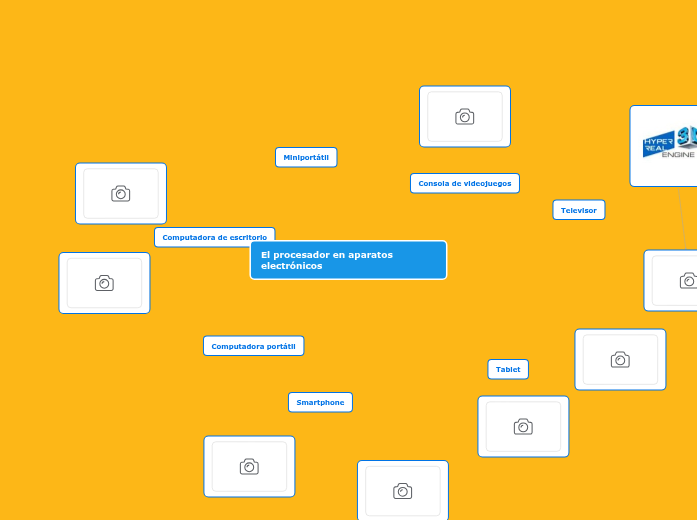Select the central node El procesador en aparatos electrónicos
The width and height of the screenshot is (697, 520).
[348, 260]
